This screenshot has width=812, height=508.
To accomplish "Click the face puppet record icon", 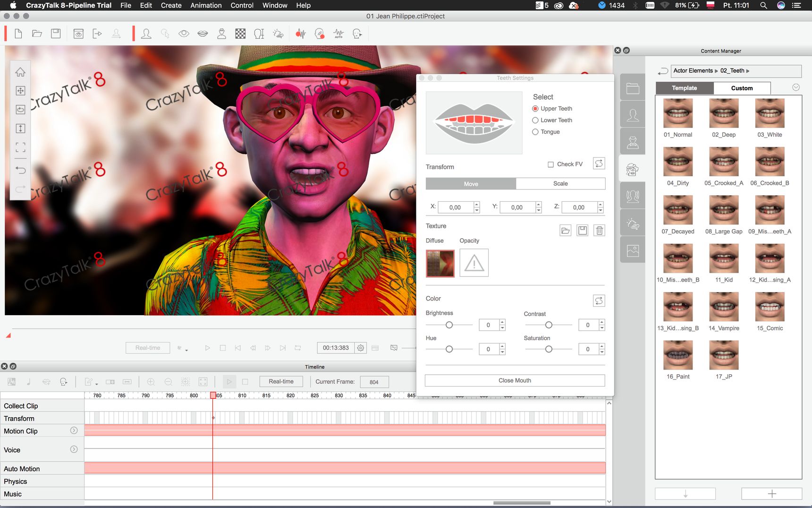I will [x=320, y=34].
